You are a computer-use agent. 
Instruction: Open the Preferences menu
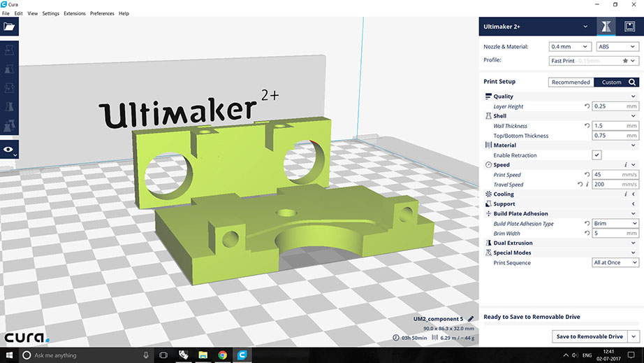102,13
